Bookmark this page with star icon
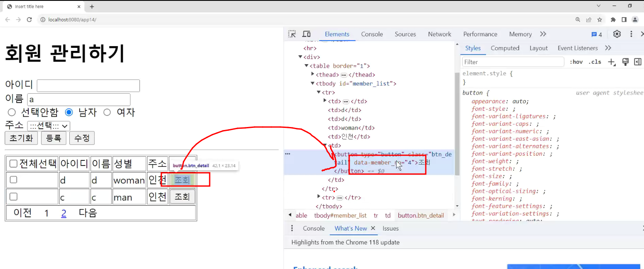Viewport: 644px width, 269px height. (x=599, y=20)
